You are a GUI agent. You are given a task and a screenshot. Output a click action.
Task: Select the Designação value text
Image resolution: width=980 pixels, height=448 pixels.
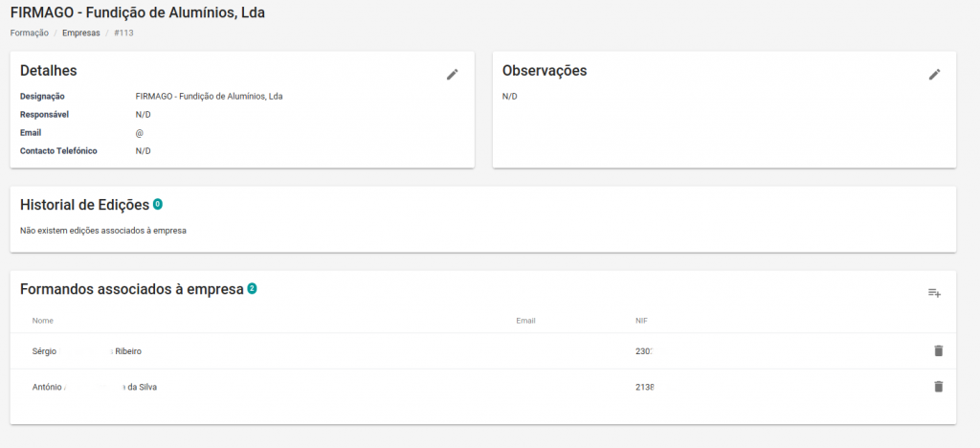(x=209, y=97)
